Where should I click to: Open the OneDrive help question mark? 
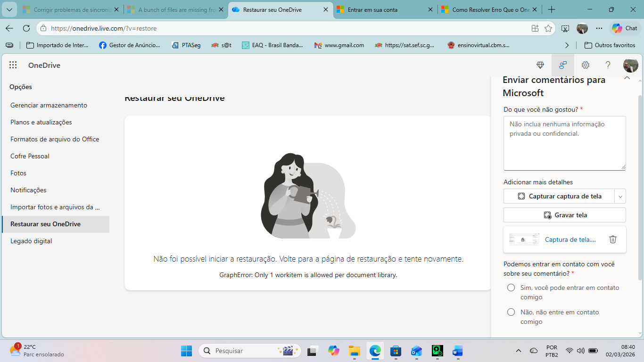pyautogui.click(x=608, y=65)
